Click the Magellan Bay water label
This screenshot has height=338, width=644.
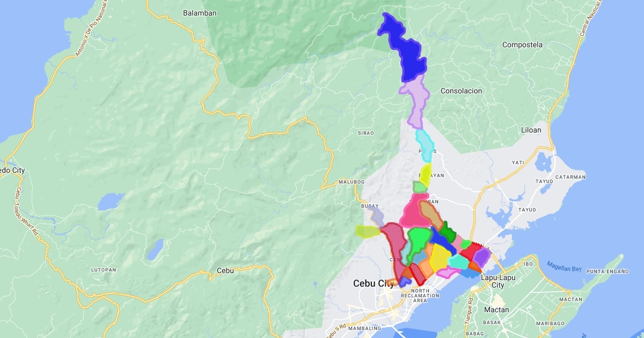[x=563, y=266]
